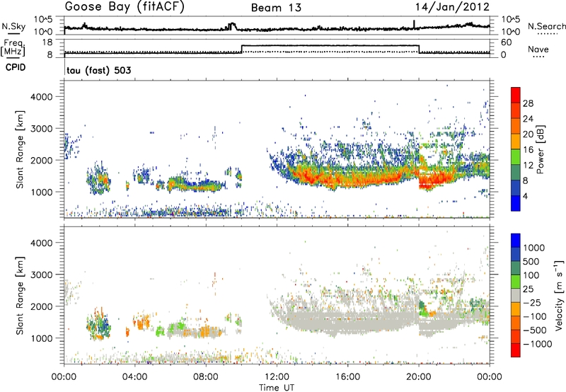Click the solid line sample under N.Sky
This screenshot has height=392, width=566.
click(x=13, y=33)
